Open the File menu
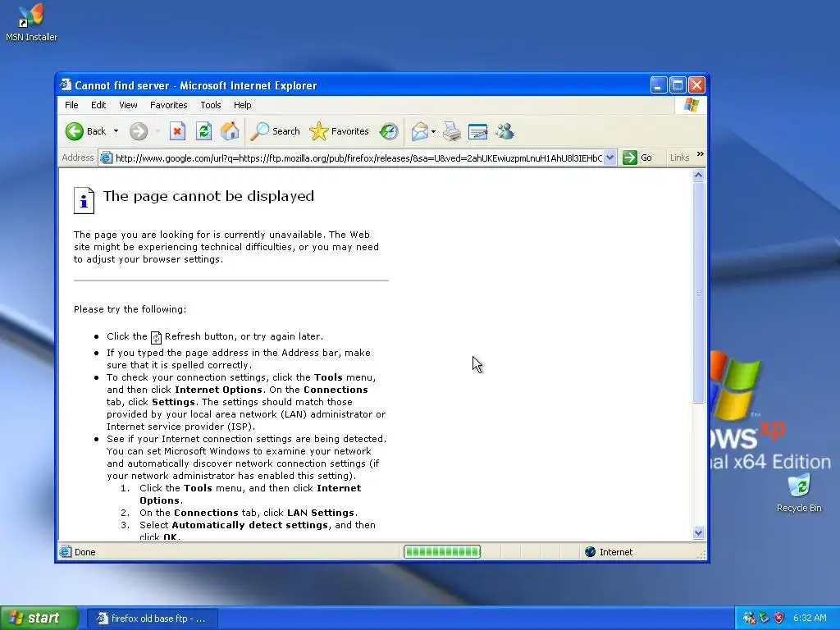The width and height of the screenshot is (840, 630). tap(71, 105)
